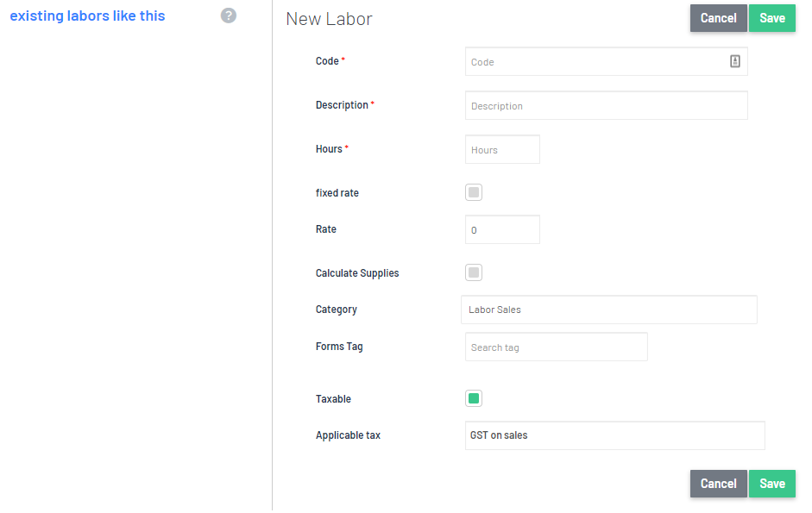Image resolution: width=812 pixels, height=513 pixels.
Task: Click the contact card icon in Code field
Action: [x=735, y=61]
